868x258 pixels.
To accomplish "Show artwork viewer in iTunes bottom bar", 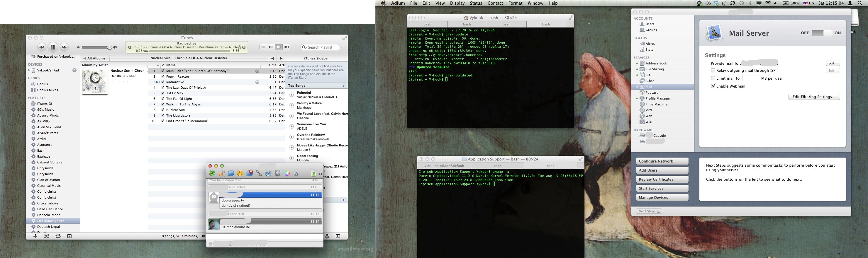I will [x=69, y=236].
